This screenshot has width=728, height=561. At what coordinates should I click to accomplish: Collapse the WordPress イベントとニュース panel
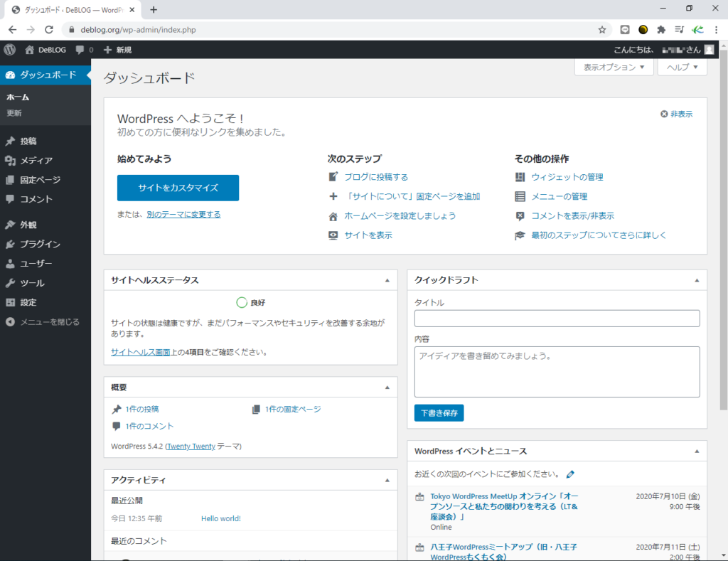(x=697, y=451)
